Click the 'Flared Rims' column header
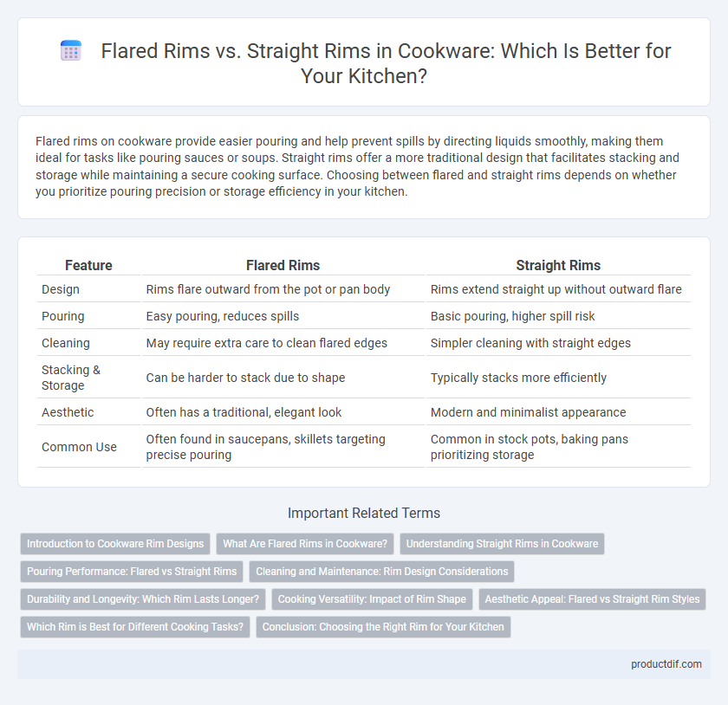Image resolution: width=728 pixels, height=705 pixels. point(283,265)
